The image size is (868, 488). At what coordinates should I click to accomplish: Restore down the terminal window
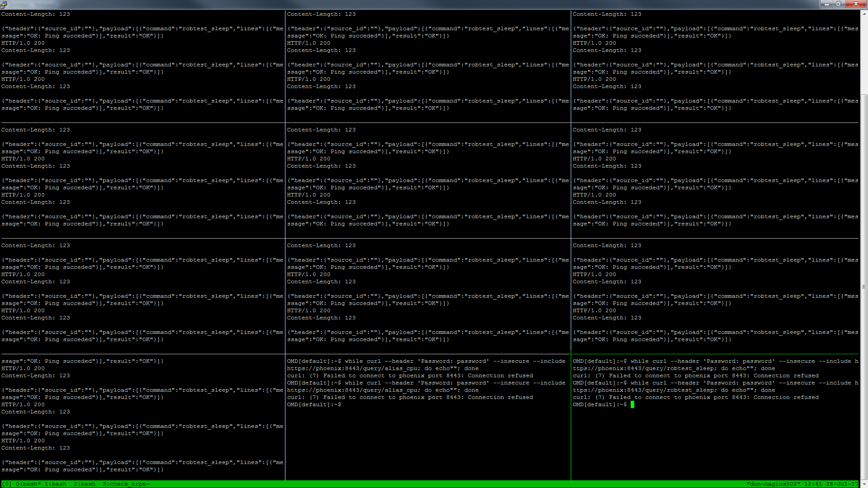point(838,4)
